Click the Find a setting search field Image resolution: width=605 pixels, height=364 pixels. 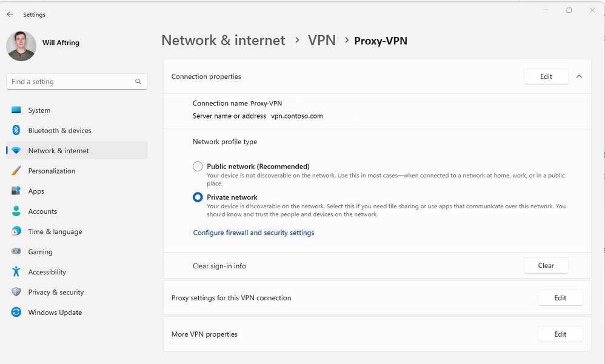[x=70, y=81]
